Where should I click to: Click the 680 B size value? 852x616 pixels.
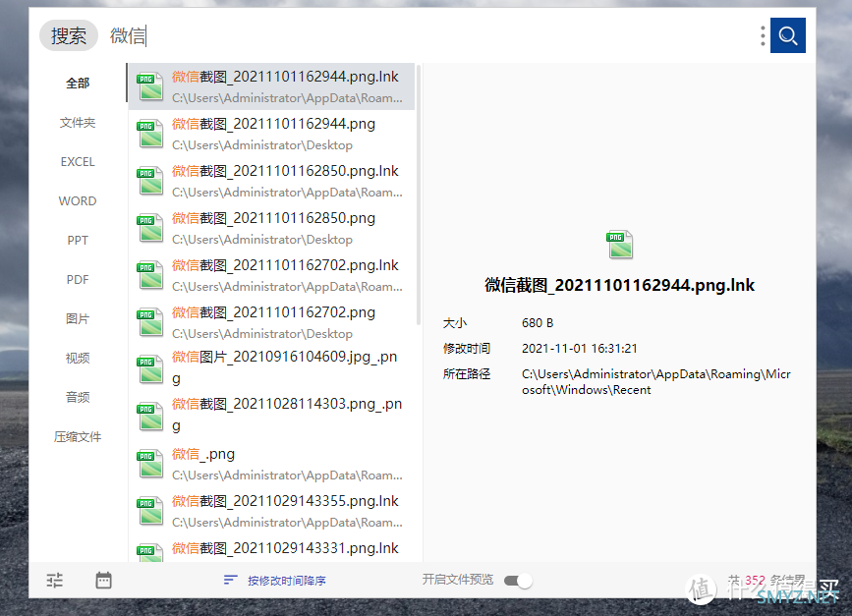tap(538, 323)
